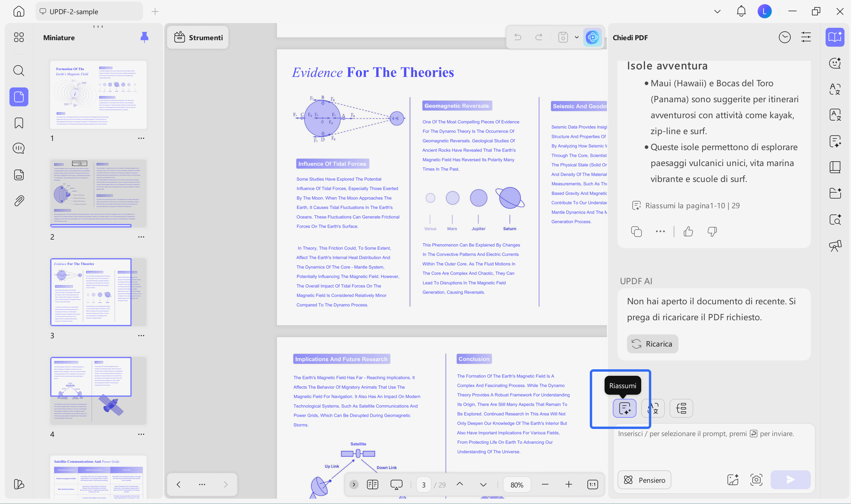Image resolution: width=851 pixels, height=504 pixels.
Task: Select the page 1 thumbnail
Action: (x=98, y=95)
